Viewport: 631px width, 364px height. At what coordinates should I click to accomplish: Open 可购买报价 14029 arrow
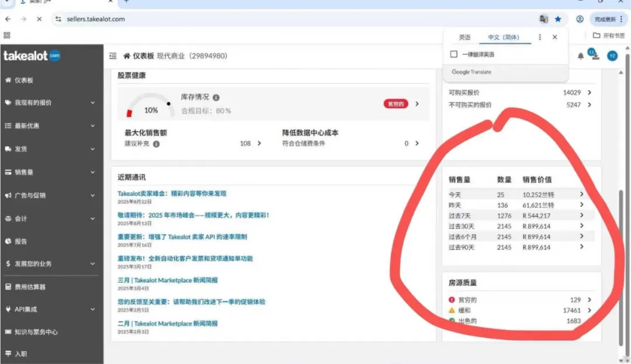point(589,92)
